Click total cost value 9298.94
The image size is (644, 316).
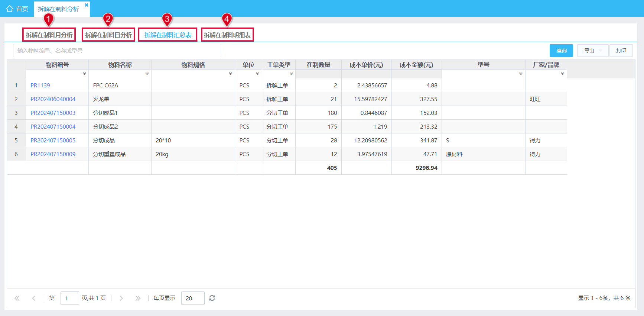(426, 168)
